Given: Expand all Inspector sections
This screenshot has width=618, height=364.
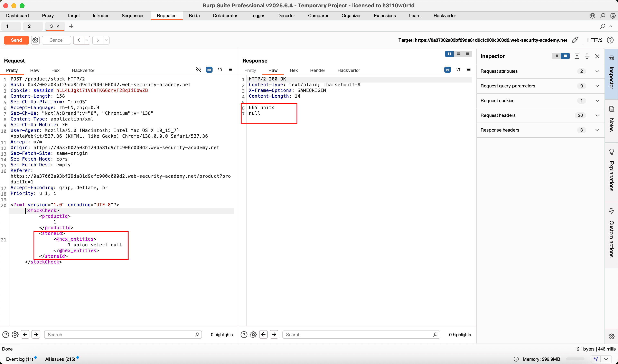Looking at the screenshot, I should pos(577,56).
